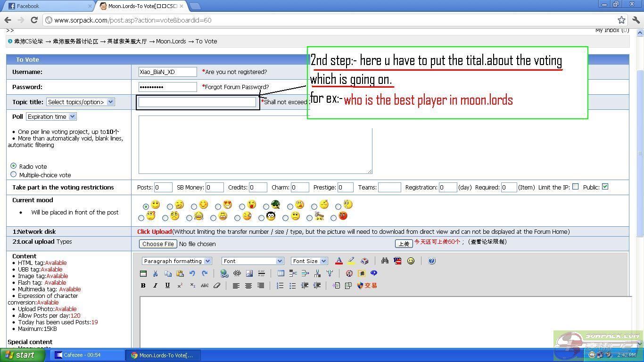Undo the last edit in editor toolbar
This screenshot has height=362, width=644.
(x=192, y=273)
